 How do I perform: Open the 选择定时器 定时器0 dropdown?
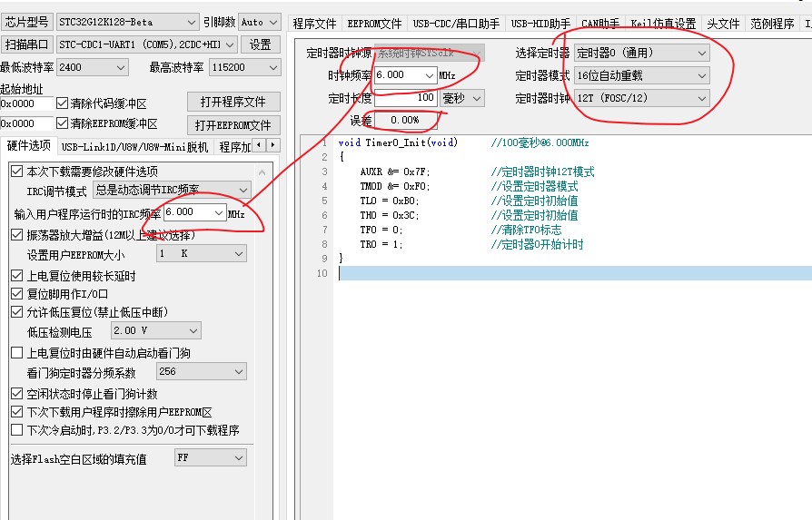[x=641, y=53]
